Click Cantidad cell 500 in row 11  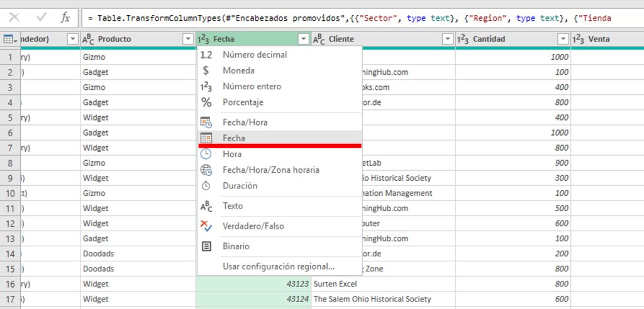pos(513,209)
